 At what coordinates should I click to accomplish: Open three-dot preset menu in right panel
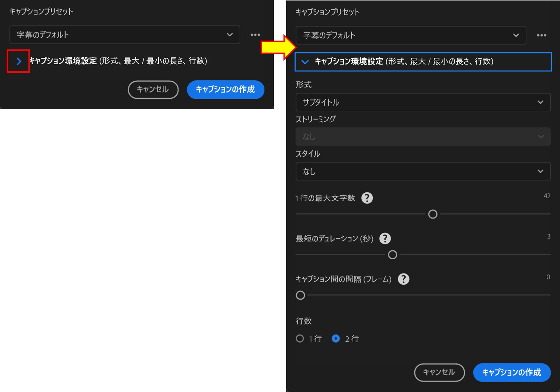tap(541, 35)
